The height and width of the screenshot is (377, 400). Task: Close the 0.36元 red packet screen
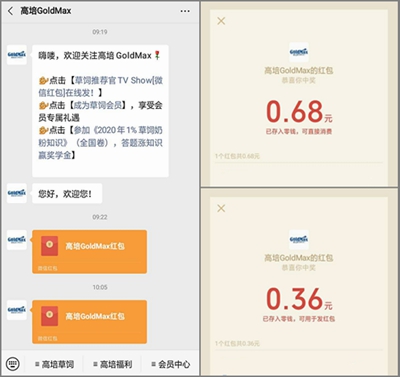[221, 208]
